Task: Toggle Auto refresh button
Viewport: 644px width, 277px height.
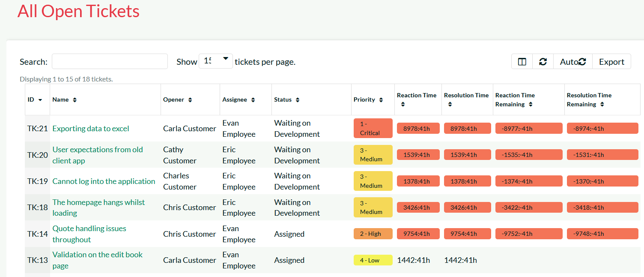Action: pyautogui.click(x=573, y=62)
